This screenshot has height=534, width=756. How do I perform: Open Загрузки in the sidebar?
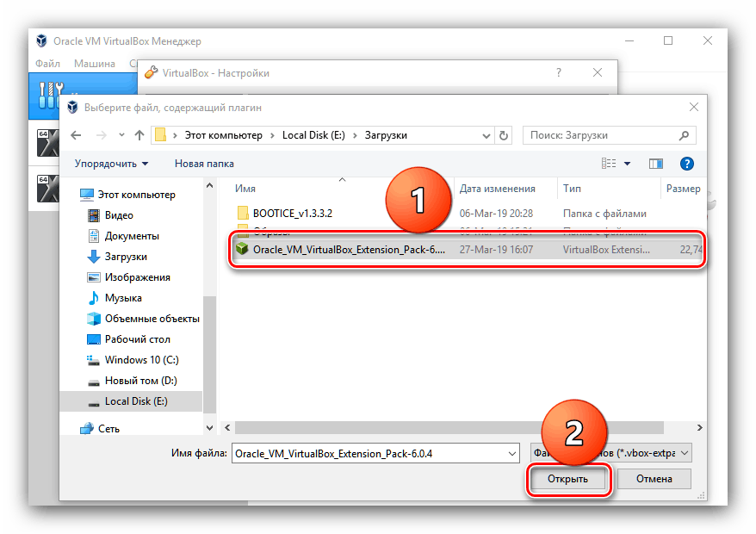(117, 257)
